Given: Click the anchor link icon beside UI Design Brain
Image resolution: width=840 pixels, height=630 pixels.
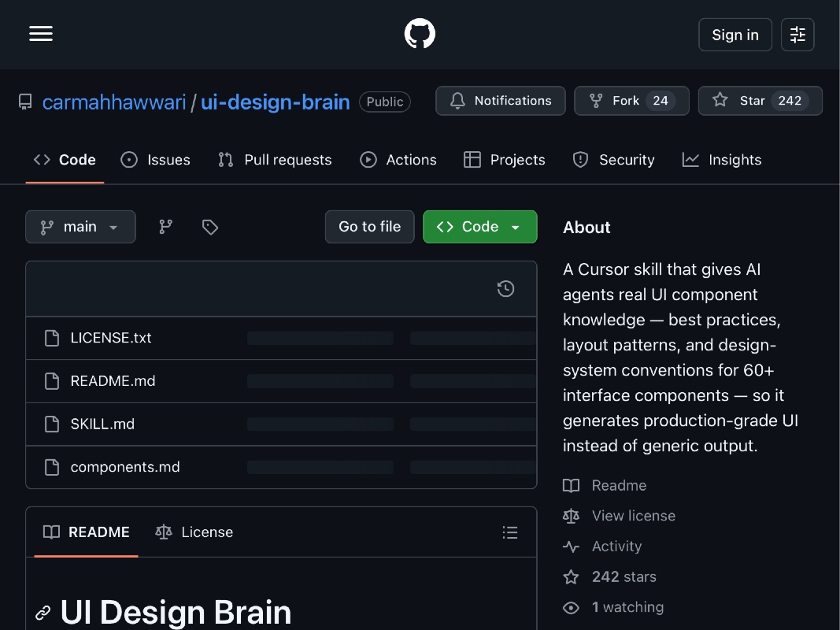Looking at the screenshot, I should (x=43, y=613).
